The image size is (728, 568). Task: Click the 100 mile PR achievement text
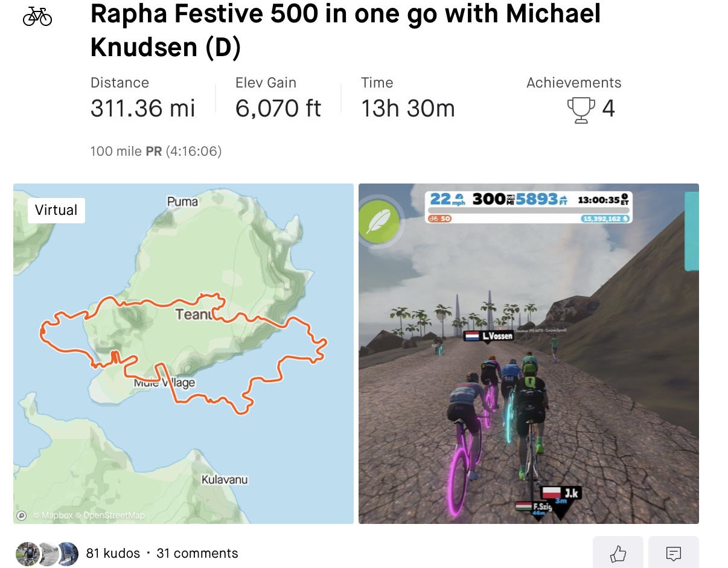(156, 151)
